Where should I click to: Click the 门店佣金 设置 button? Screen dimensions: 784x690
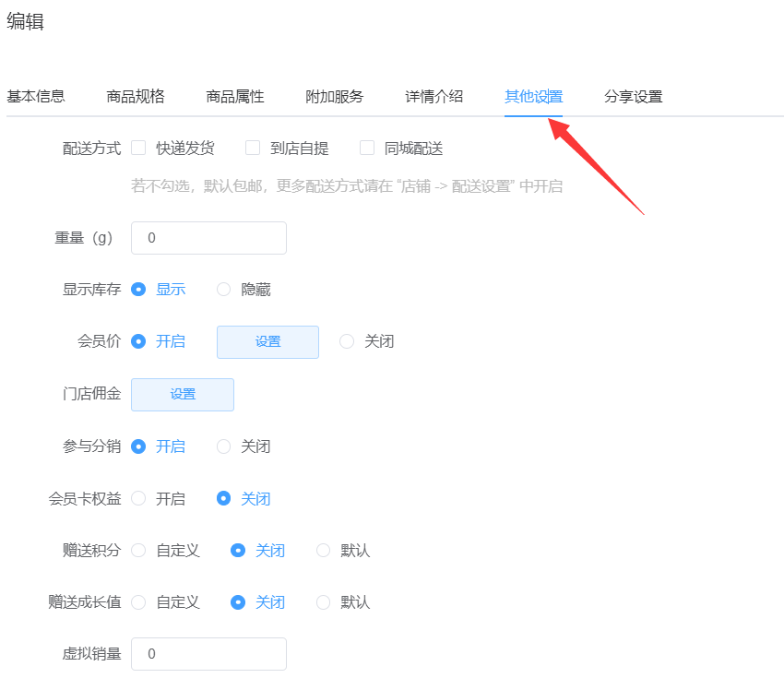click(x=183, y=394)
